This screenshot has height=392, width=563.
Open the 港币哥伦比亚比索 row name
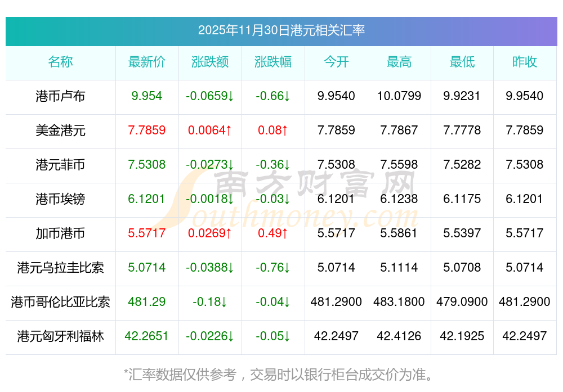pyautogui.click(x=60, y=302)
